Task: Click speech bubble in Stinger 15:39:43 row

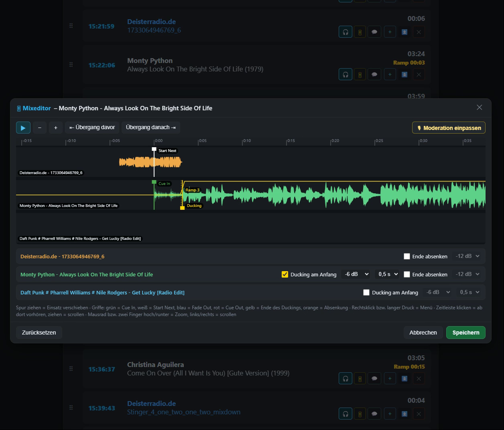Action: click(374, 414)
